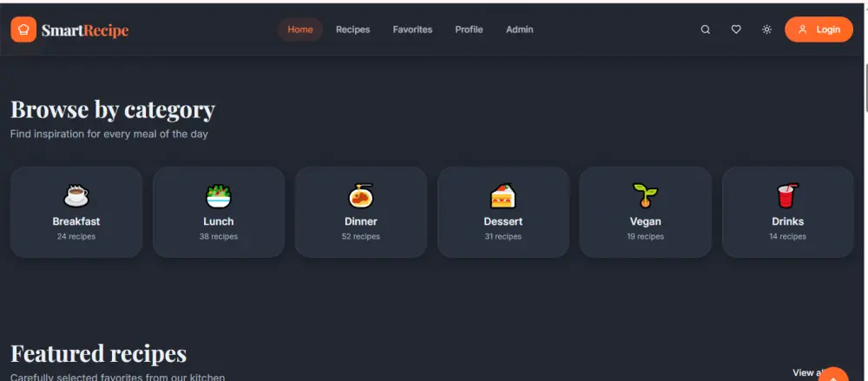Select the Dinner spaghetti plate icon
Screen dimensions: 868x381
point(361,195)
